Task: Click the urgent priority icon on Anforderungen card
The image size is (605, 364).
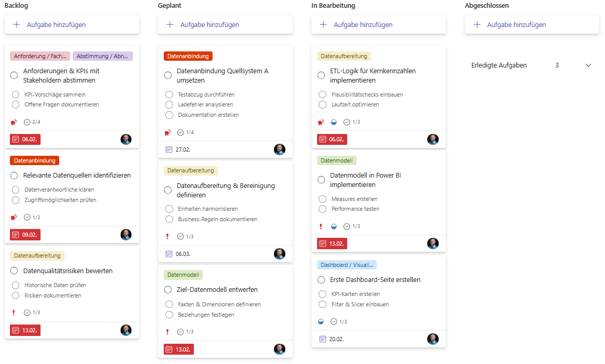Action: 14,122
